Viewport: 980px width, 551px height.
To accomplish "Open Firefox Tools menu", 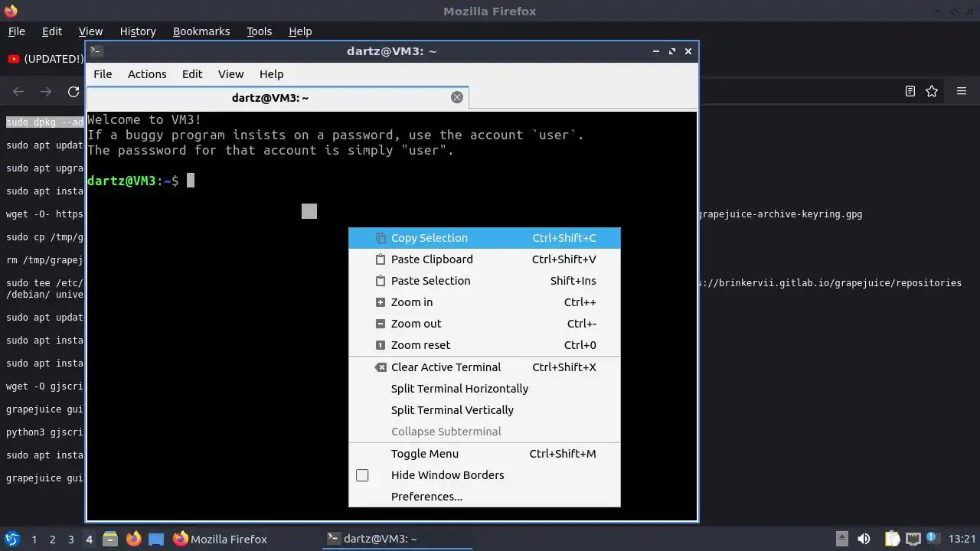I will 260,31.
